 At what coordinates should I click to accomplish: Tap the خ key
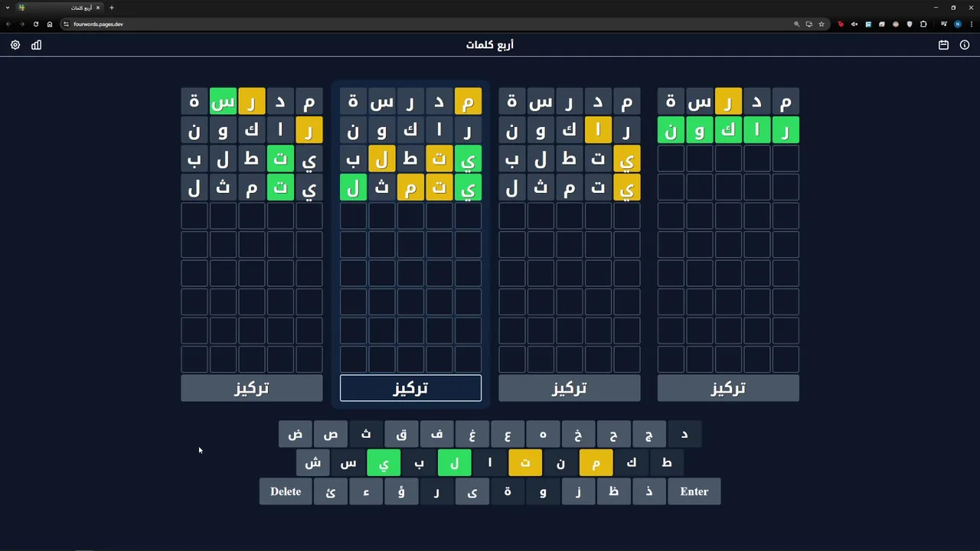pyautogui.click(x=578, y=434)
